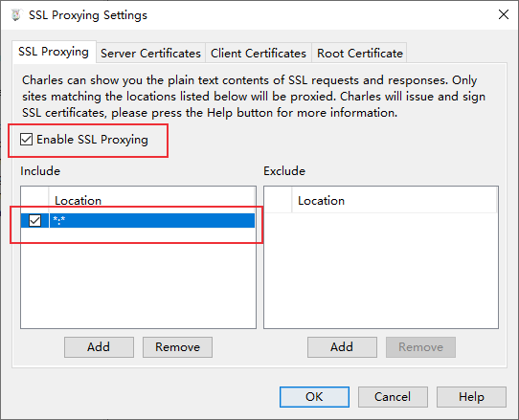519x420 pixels.
Task: Switch to the Server Certificates tab
Action: (150, 53)
